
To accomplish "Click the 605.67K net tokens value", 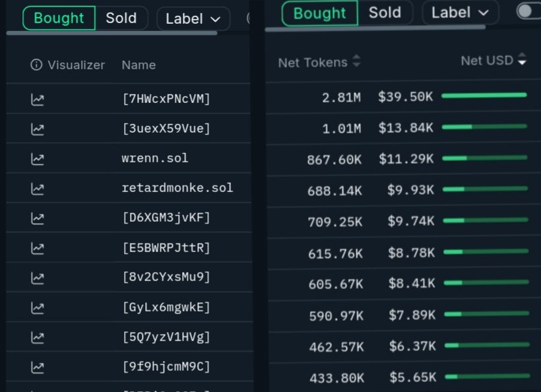I will (x=336, y=284).
